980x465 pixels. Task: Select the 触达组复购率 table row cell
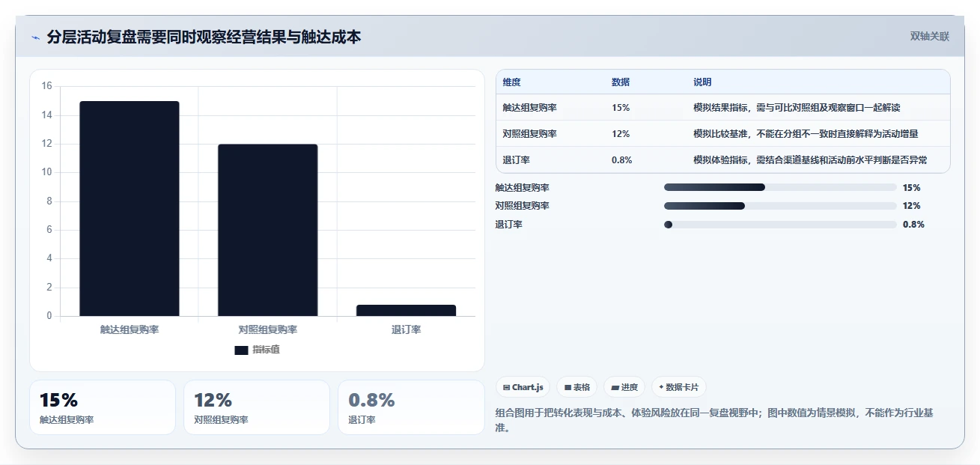pyautogui.click(x=530, y=108)
